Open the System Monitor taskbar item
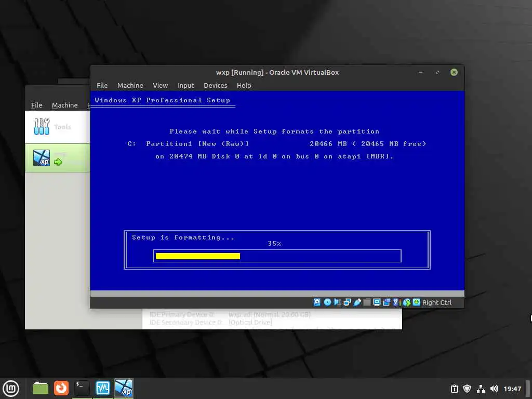Screen dimensions: 532x399 [x=102, y=389]
